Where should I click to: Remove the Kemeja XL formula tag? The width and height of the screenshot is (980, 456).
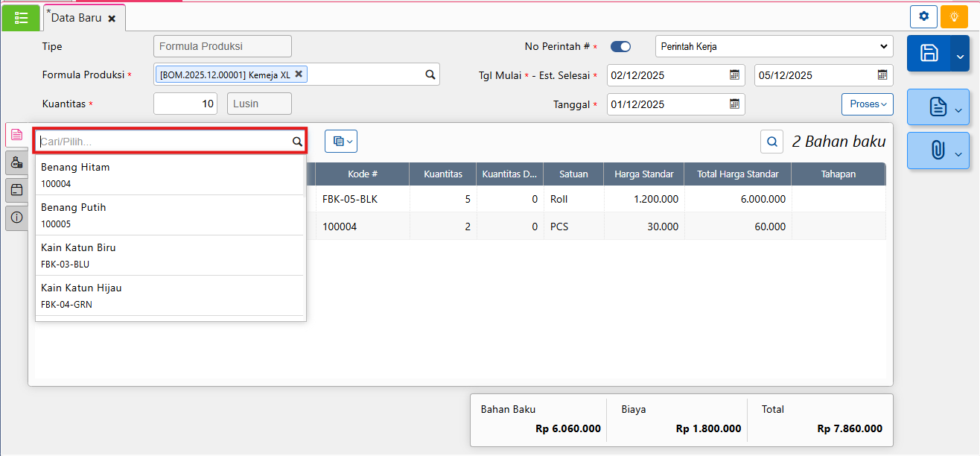[x=299, y=75]
